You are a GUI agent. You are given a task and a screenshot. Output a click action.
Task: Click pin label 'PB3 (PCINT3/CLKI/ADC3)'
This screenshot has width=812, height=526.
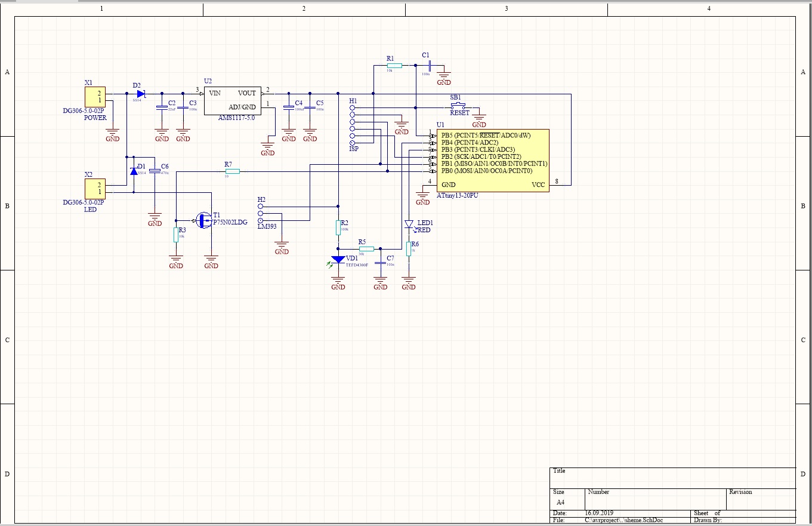tap(478, 150)
